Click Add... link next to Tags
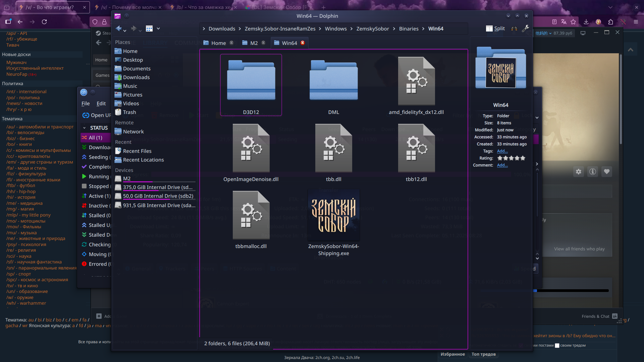644x362 pixels. click(502, 151)
